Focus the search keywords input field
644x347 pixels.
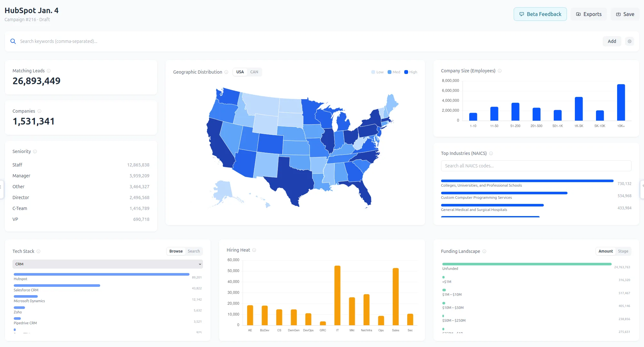(x=307, y=41)
